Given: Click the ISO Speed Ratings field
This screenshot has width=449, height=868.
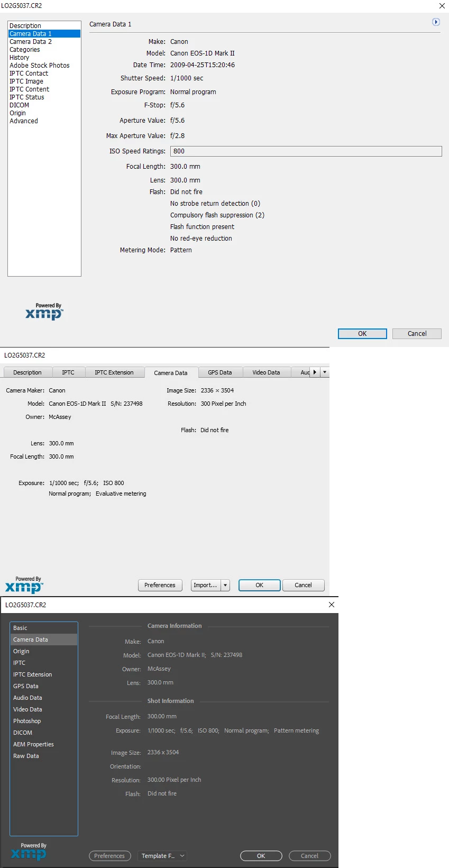Looking at the screenshot, I should pos(306,151).
